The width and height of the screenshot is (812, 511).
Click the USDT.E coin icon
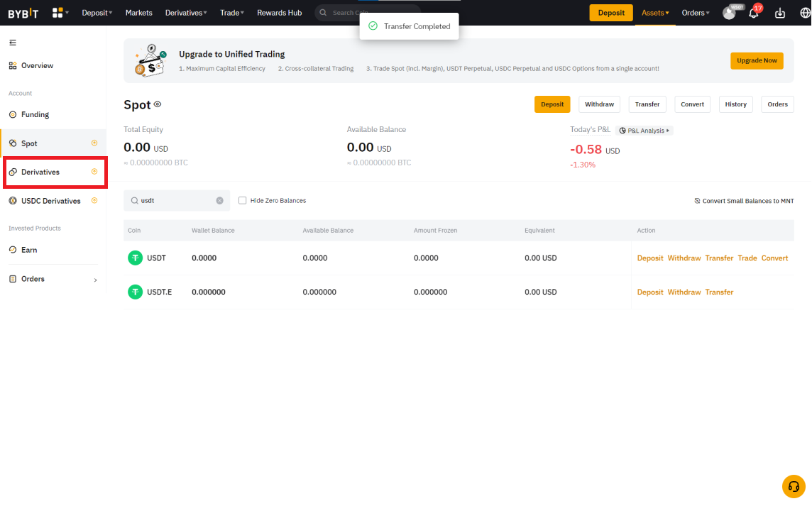tap(135, 292)
